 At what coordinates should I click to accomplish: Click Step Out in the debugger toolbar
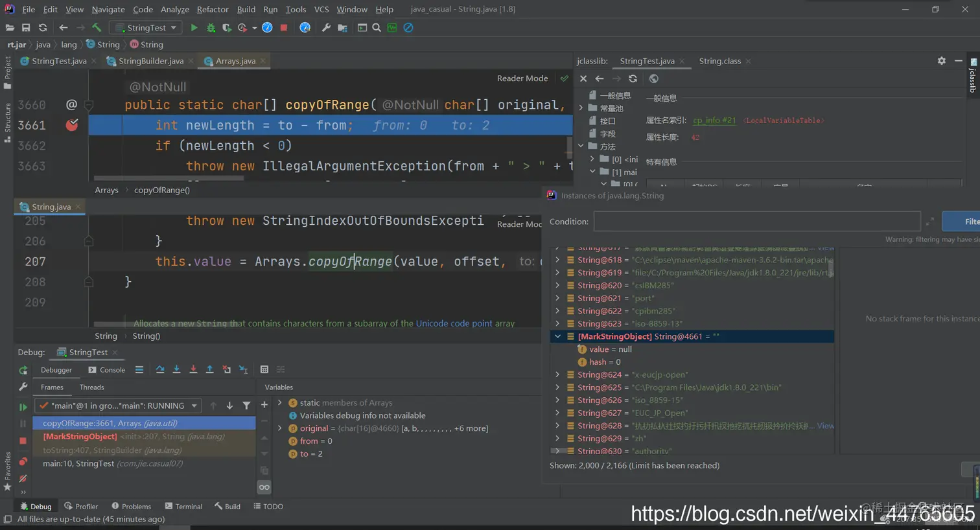pos(209,369)
